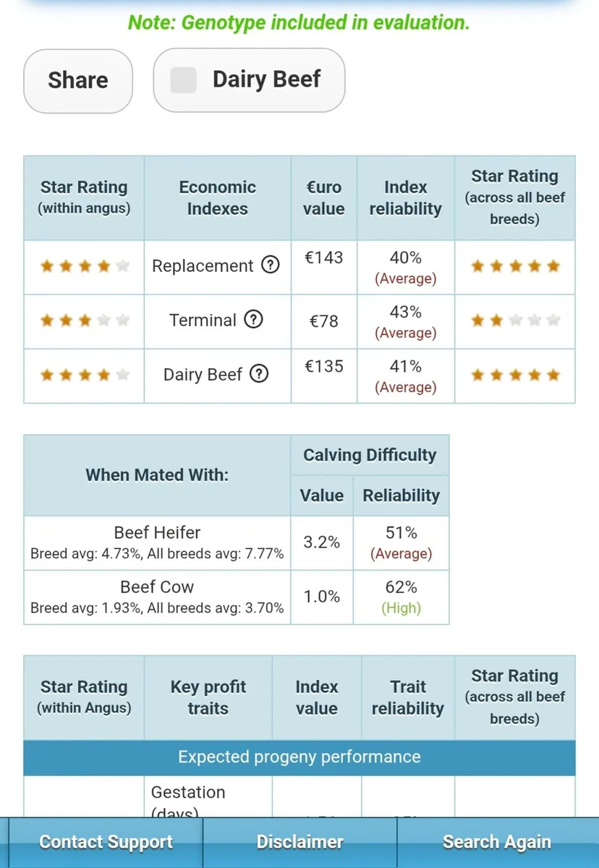Tap the Share button
Image resolution: width=599 pixels, height=868 pixels.
tap(78, 80)
